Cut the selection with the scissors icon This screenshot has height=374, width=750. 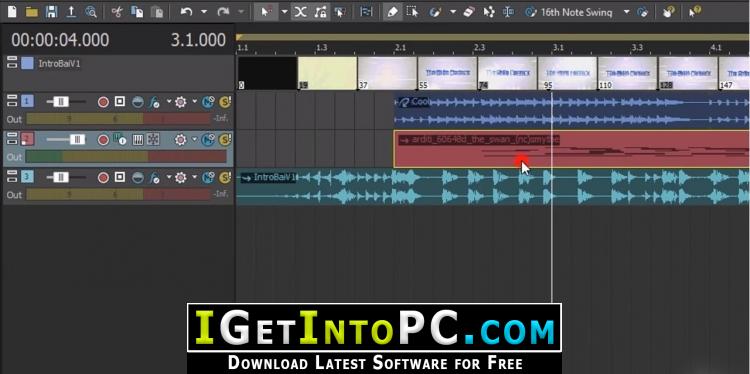coord(117,12)
